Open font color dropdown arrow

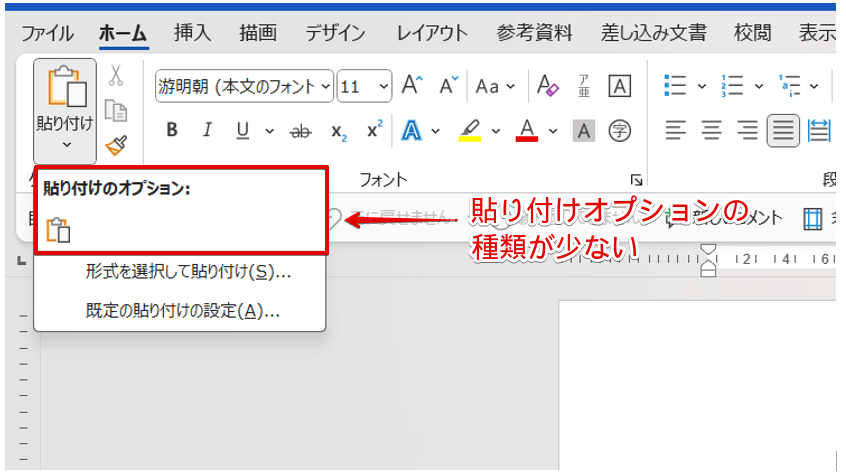coord(552,131)
